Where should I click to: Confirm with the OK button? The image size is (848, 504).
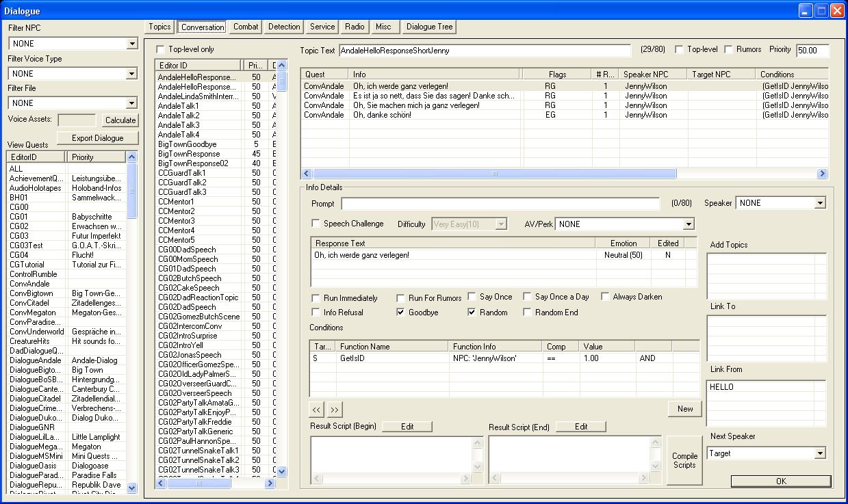781,481
